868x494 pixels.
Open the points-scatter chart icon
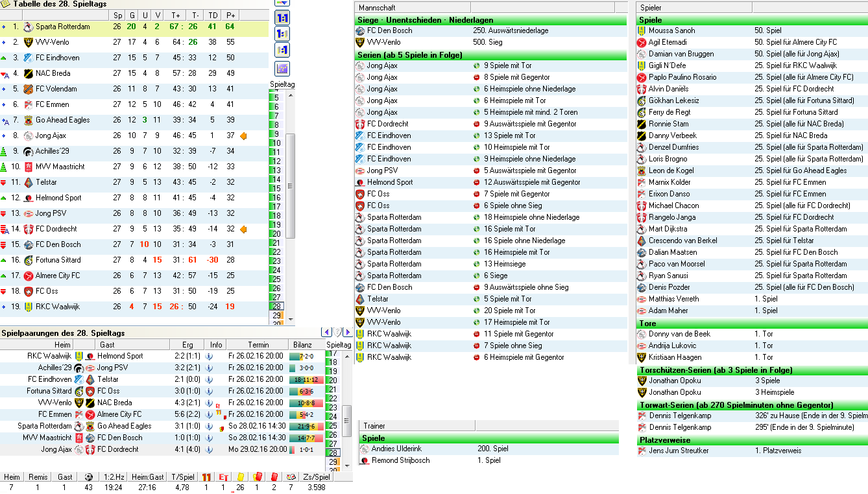[282, 69]
